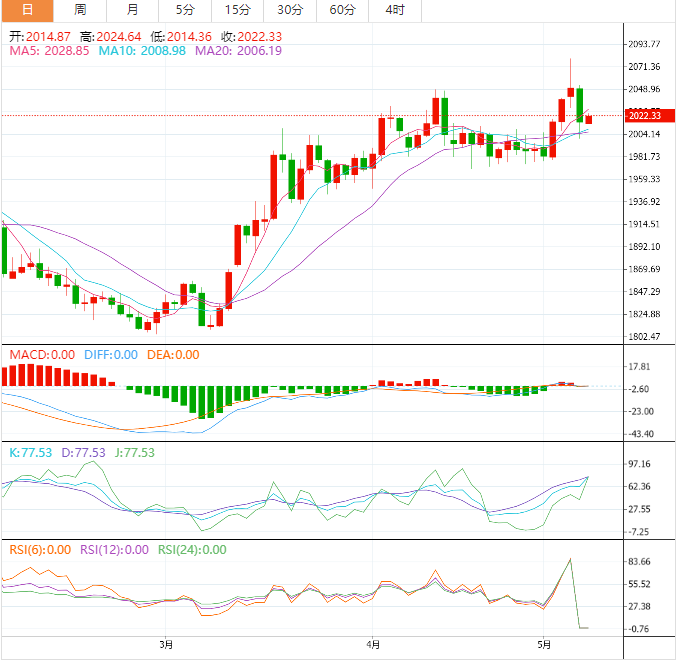The height and width of the screenshot is (663, 679).
Task: Click the -0.76 RSI axis value
Action: (638, 629)
